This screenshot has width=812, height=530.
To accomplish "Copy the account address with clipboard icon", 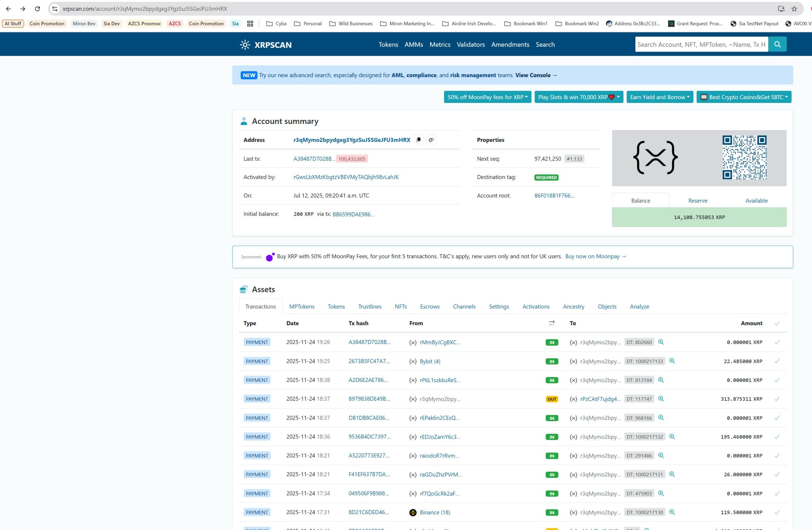I will (418, 140).
